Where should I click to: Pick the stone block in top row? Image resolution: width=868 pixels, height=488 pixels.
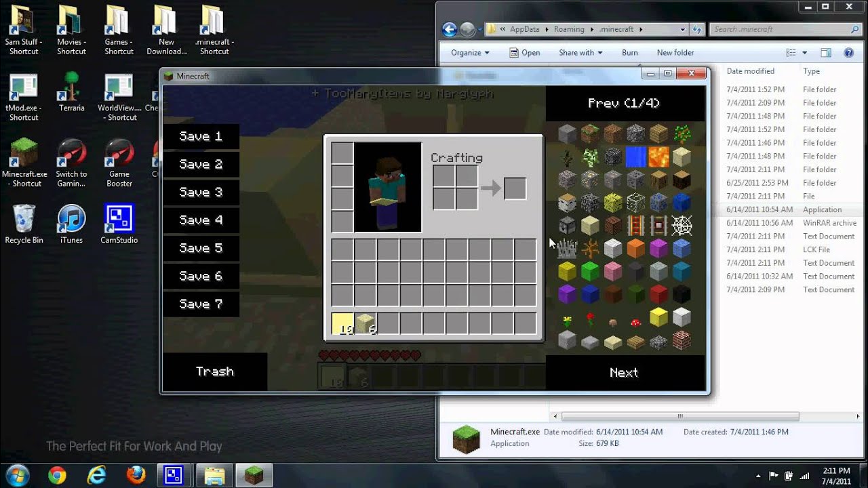coord(567,134)
